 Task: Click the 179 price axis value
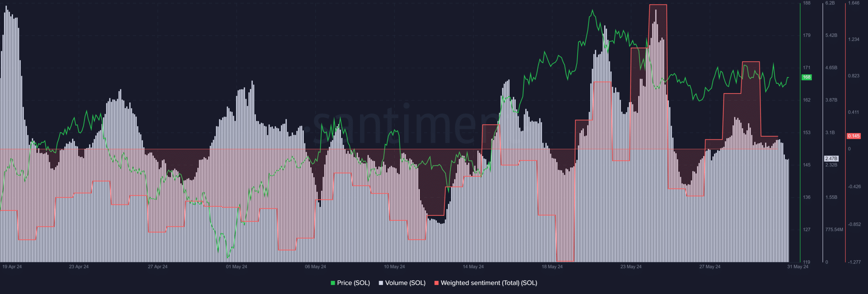807,35
